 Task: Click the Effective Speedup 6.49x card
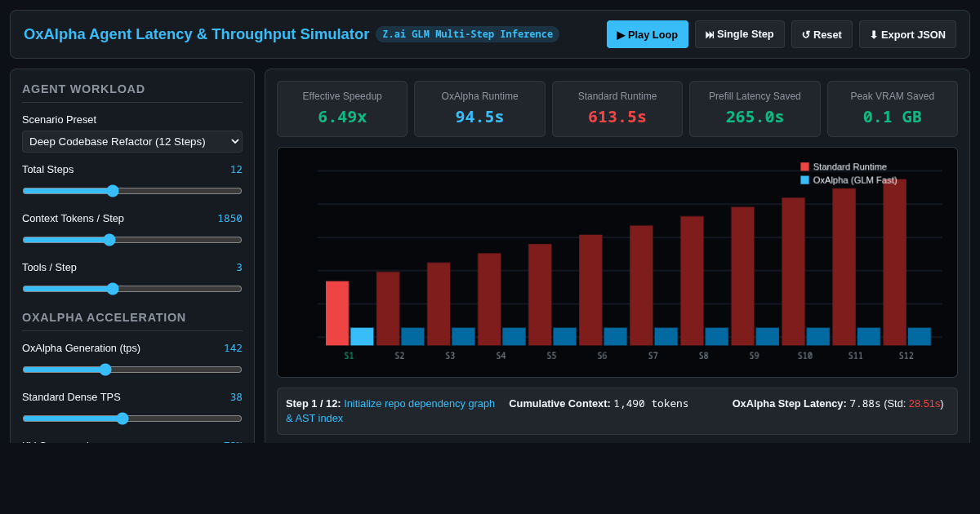[x=342, y=109]
